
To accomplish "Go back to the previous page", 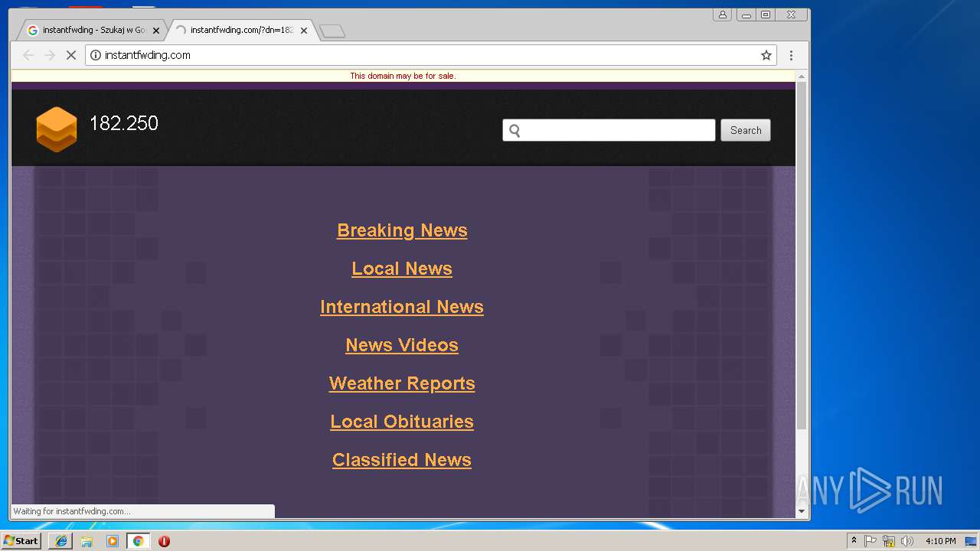I will 28,55.
